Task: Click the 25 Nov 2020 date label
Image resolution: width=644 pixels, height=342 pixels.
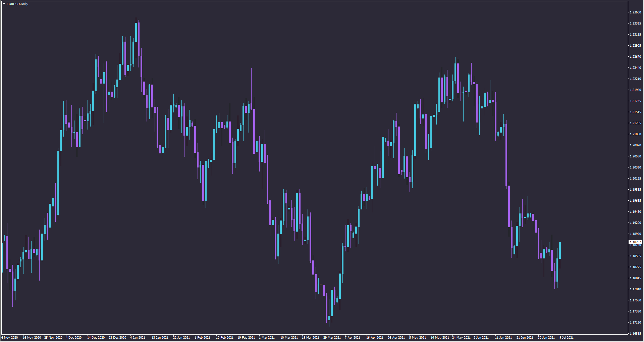Action: click(x=53, y=338)
